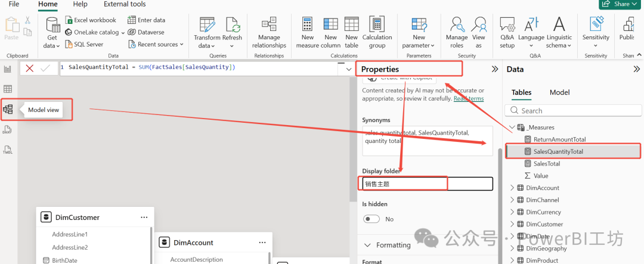Open TMDL view in sidebar

tap(7, 150)
